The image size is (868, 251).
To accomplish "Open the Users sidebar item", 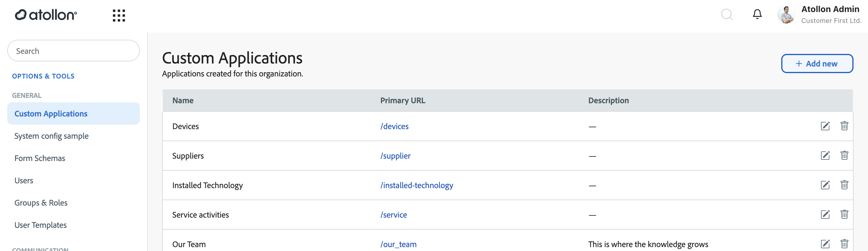I will 24,180.
